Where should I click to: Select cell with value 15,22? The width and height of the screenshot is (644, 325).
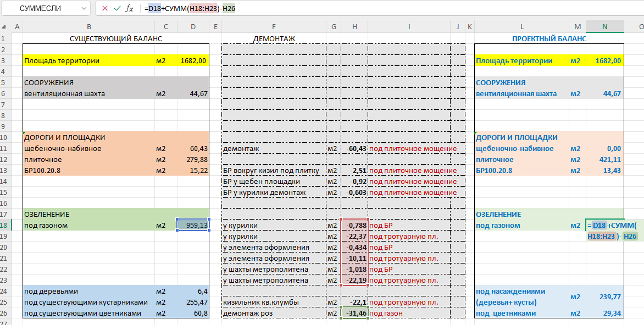point(193,170)
